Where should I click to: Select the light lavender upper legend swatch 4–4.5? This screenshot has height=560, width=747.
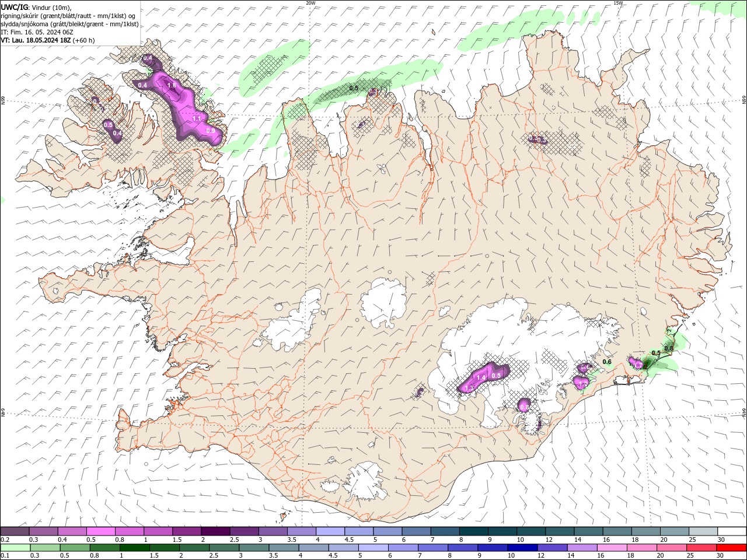pyautogui.click(x=330, y=531)
